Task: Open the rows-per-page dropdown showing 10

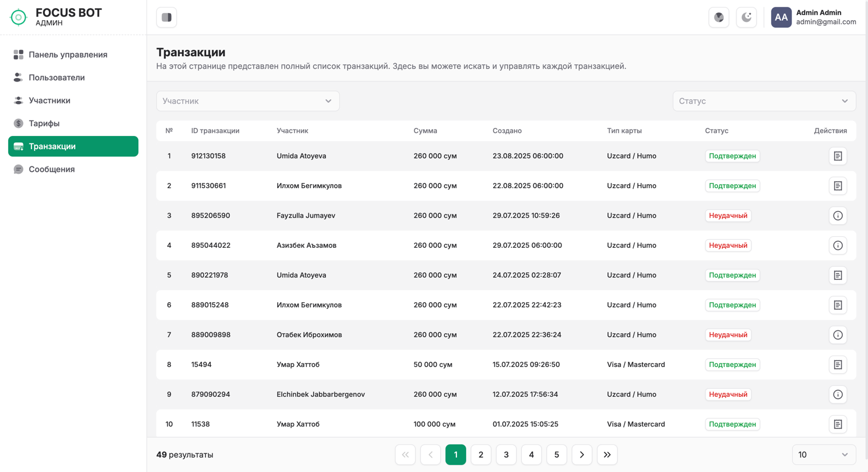Action: pos(823,455)
